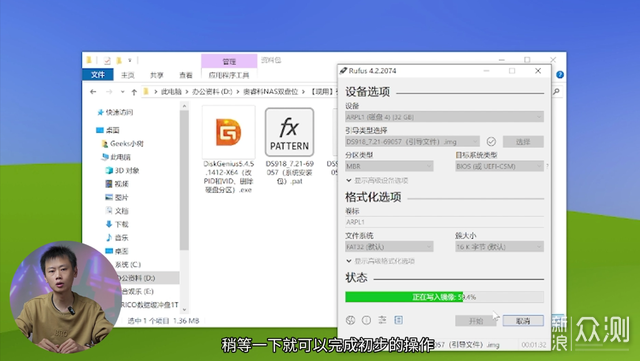Select 系统 (C:) drive

pos(127,265)
